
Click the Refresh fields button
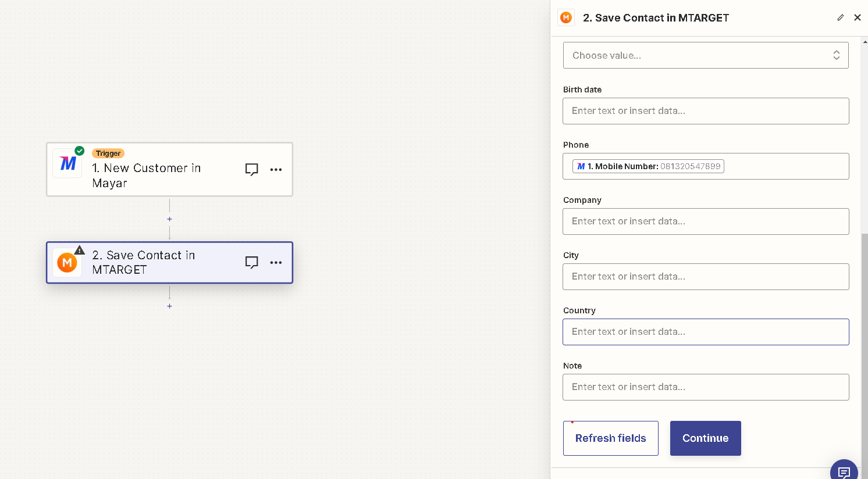pyautogui.click(x=611, y=438)
